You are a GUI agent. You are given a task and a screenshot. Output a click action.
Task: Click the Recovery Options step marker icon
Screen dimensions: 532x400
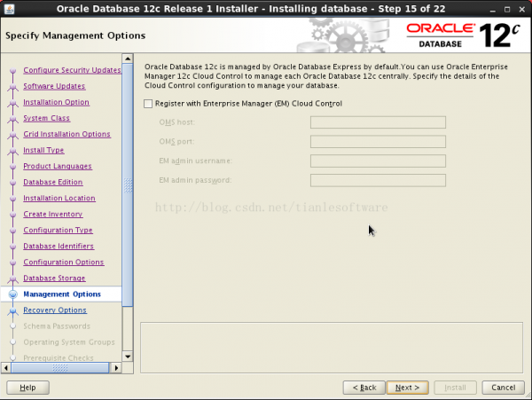click(x=13, y=310)
